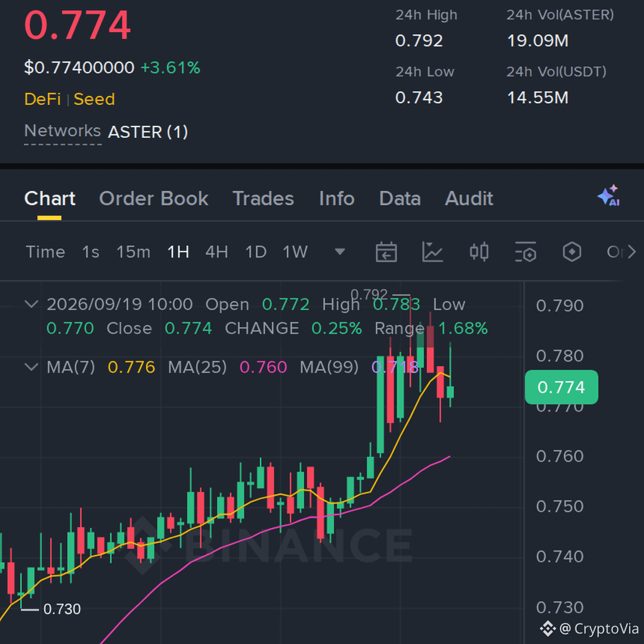Screen dimensions: 644x644
Task: Open the calendar date jump icon
Action: [x=386, y=252]
